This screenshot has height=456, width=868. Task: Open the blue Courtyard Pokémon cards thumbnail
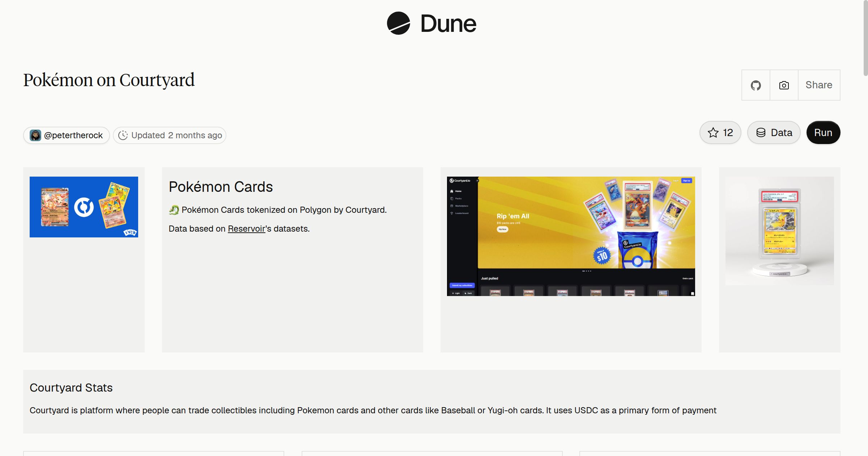click(x=84, y=207)
